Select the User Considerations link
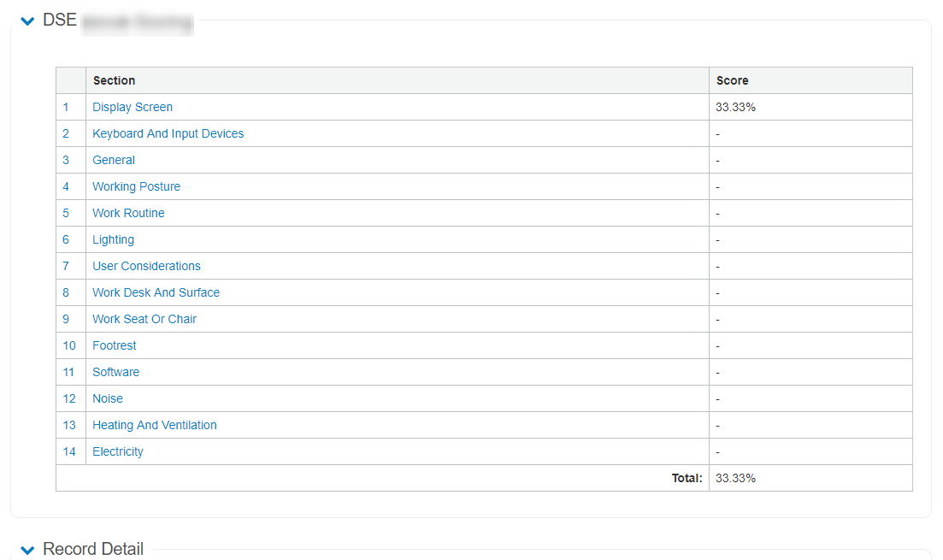This screenshot has height=560, width=943. (146, 266)
